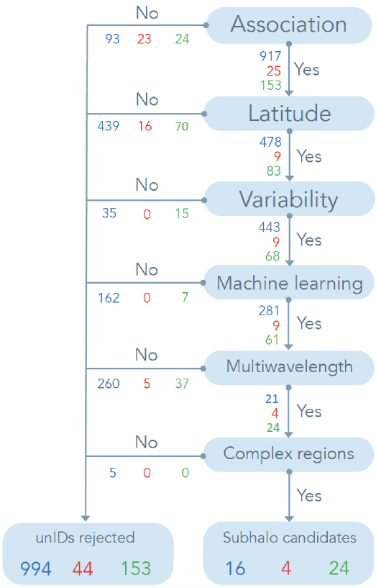Click the blue number 917

pos(270,56)
